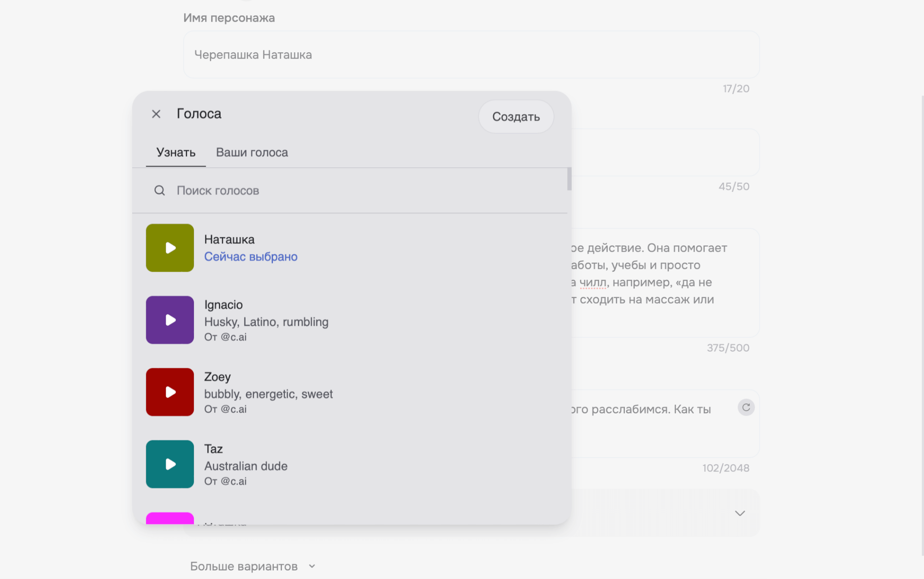Image resolution: width=924 pixels, height=579 pixels.
Task: Play the Ignacio voice sample
Action: point(170,320)
